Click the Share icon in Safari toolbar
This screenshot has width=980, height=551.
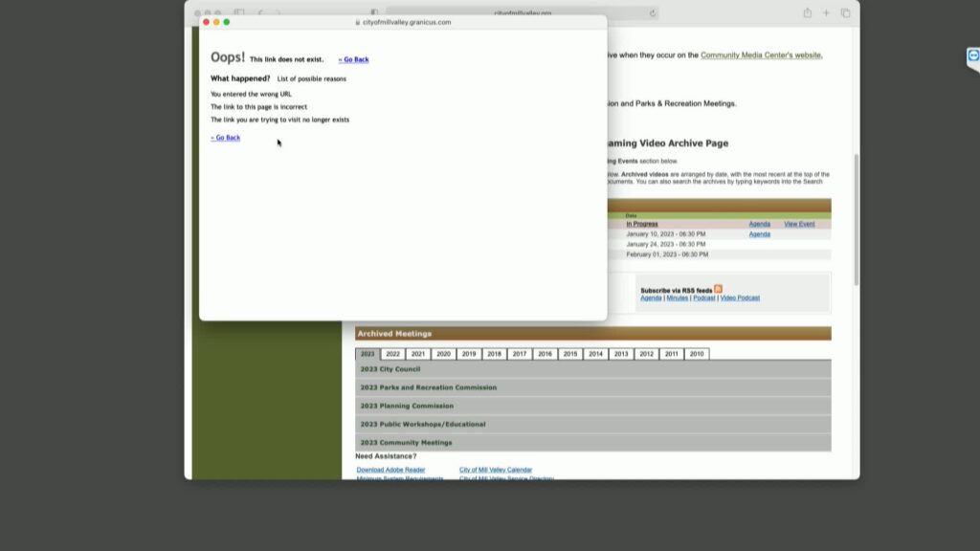click(808, 13)
